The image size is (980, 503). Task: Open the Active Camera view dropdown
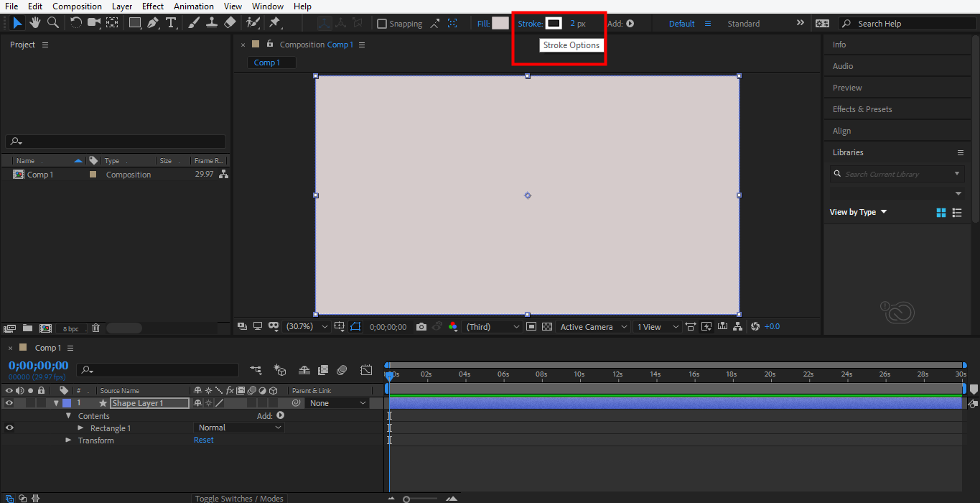pos(593,327)
